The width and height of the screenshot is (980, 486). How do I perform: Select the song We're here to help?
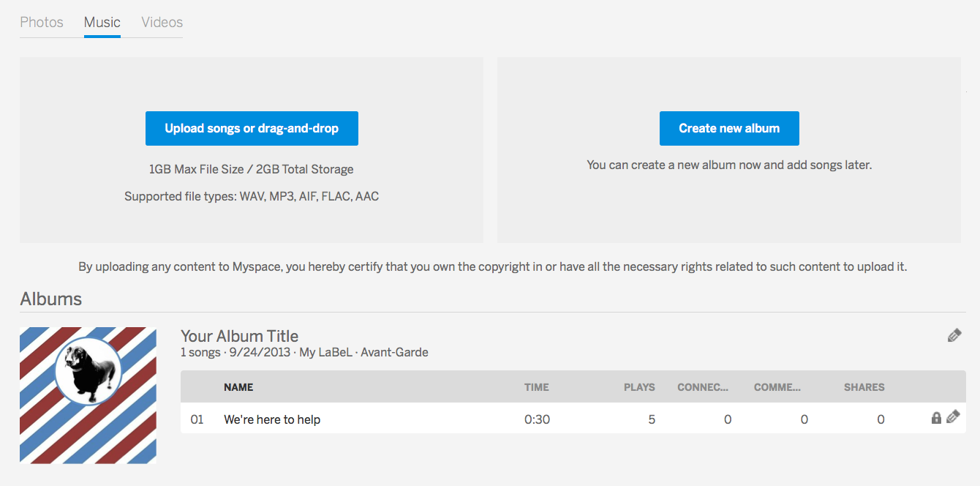coord(272,419)
